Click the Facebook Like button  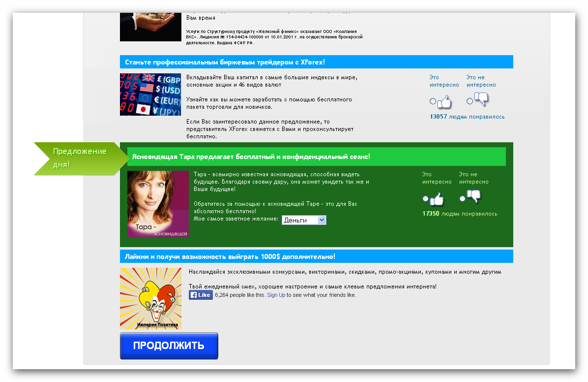point(201,295)
